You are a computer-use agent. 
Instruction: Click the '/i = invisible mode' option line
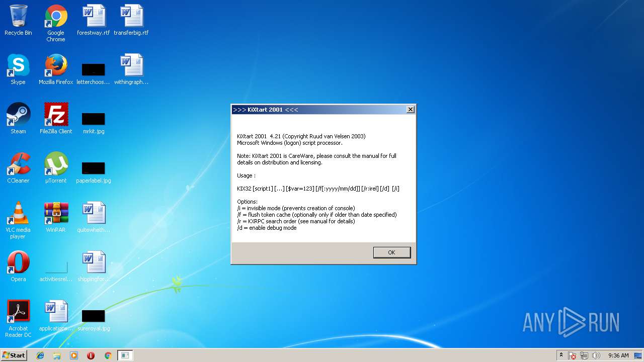296,208
